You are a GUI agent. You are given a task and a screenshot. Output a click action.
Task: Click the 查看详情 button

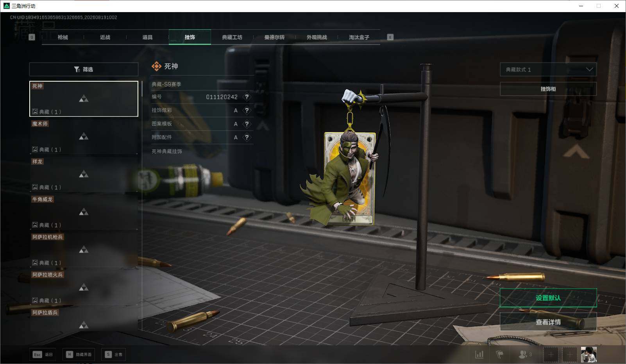pyautogui.click(x=548, y=322)
